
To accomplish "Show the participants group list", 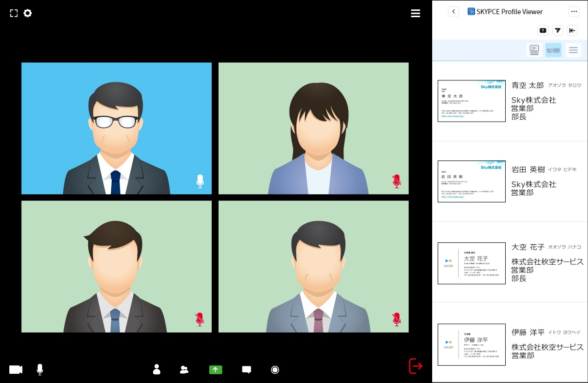I will (x=184, y=370).
